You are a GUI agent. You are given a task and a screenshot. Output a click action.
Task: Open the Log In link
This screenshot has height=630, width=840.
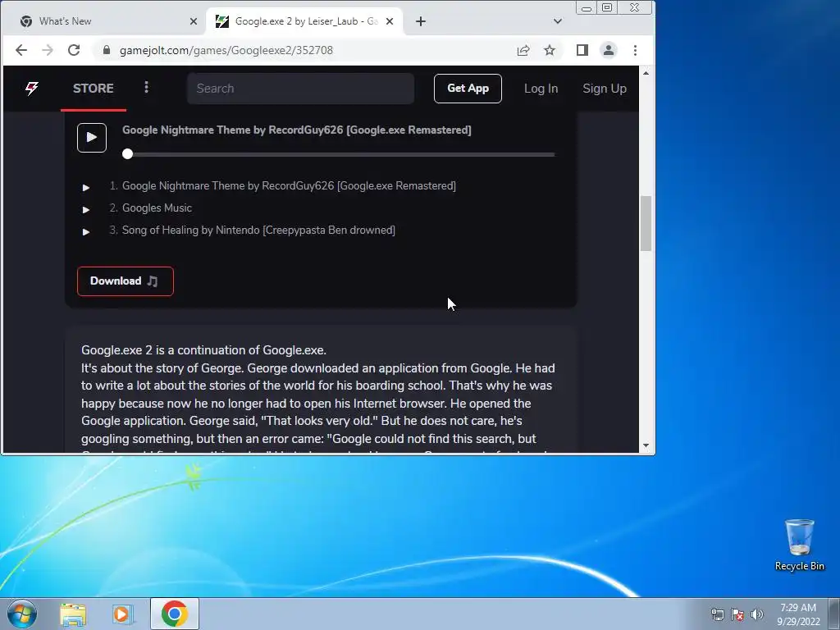coord(541,89)
